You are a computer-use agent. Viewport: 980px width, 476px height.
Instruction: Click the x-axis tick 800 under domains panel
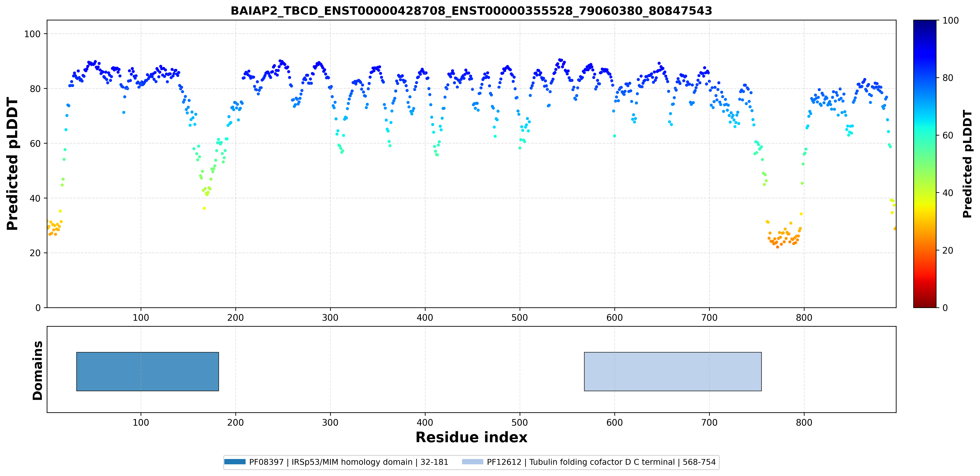[804, 423]
